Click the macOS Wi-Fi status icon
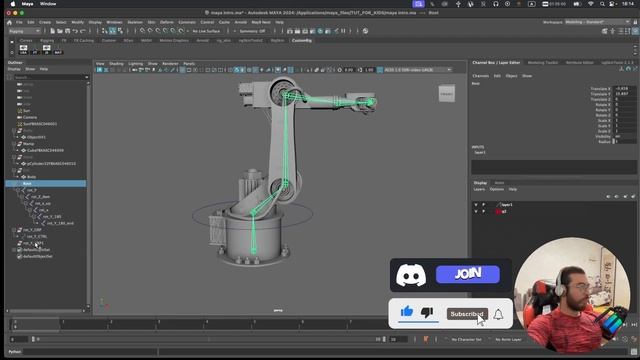Viewport: 640px width, 360px height. click(x=591, y=4)
